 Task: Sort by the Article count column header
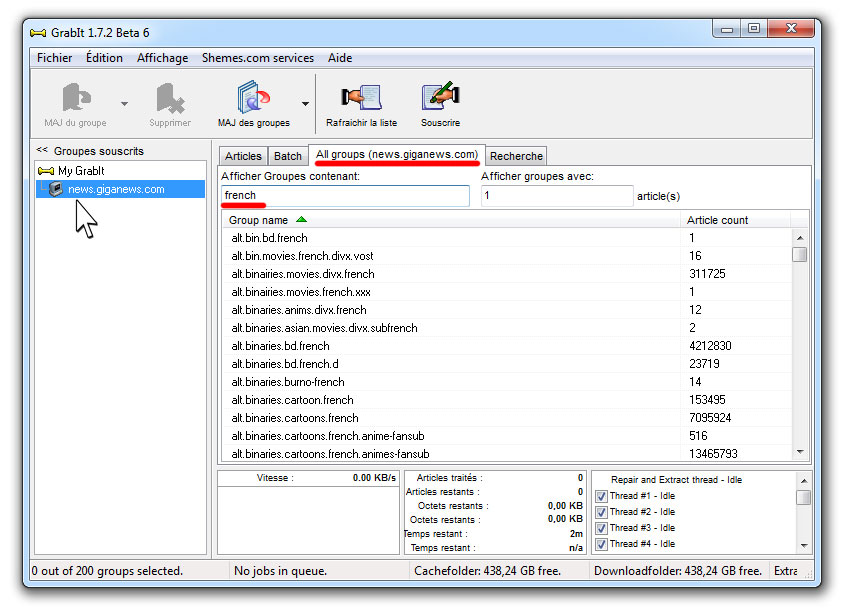coord(735,220)
